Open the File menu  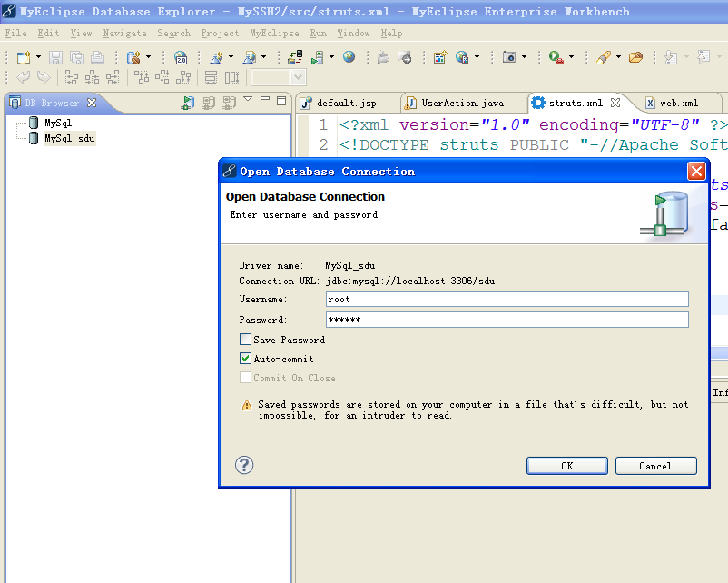coord(15,34)
